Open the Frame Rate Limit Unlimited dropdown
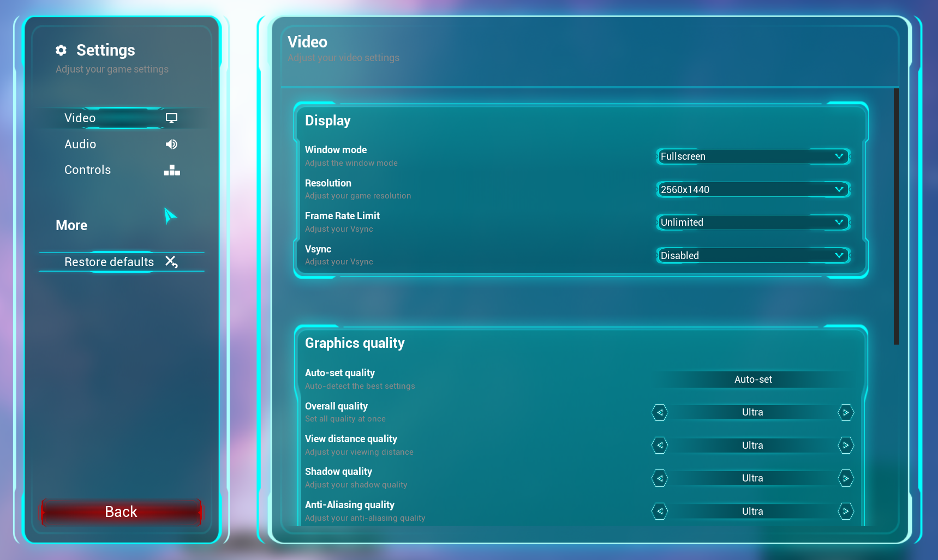The image size is (938, 560). coord(753,222)
